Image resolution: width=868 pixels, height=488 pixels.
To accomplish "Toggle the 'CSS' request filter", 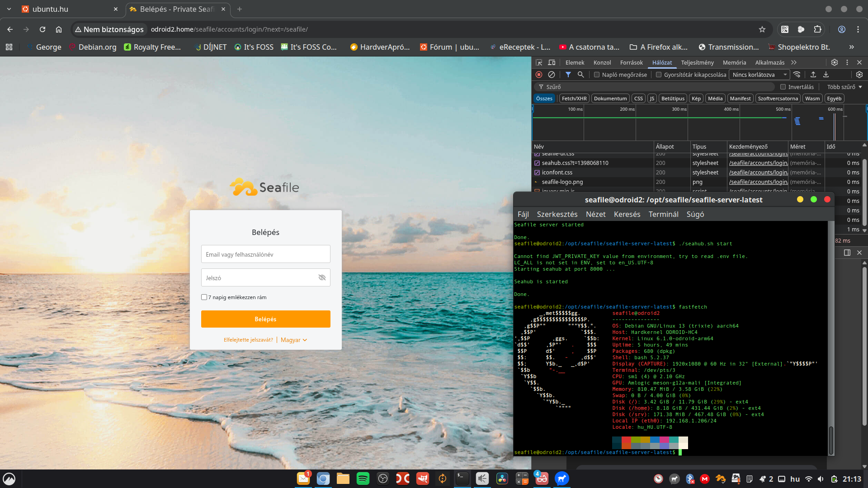I will (x=638, y=99).
